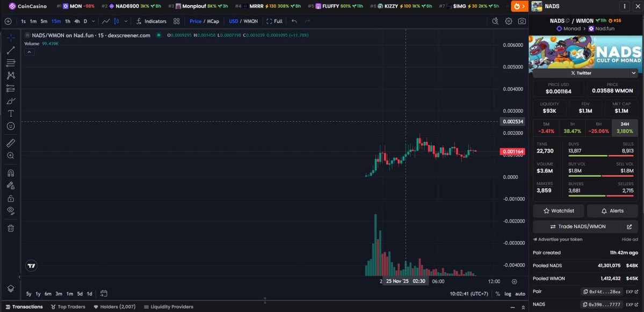
Task: Toggle percentage scale on chart
Action: [498, 294]
